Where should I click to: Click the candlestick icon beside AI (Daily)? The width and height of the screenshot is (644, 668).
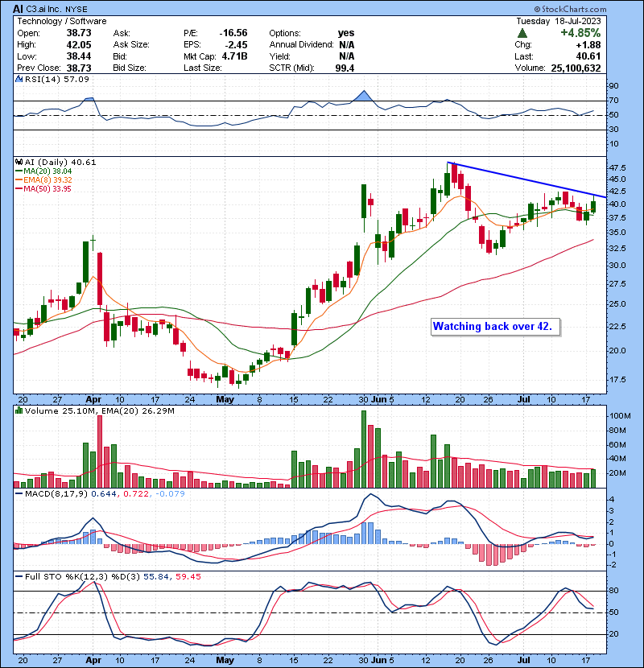tap(19, 162)
